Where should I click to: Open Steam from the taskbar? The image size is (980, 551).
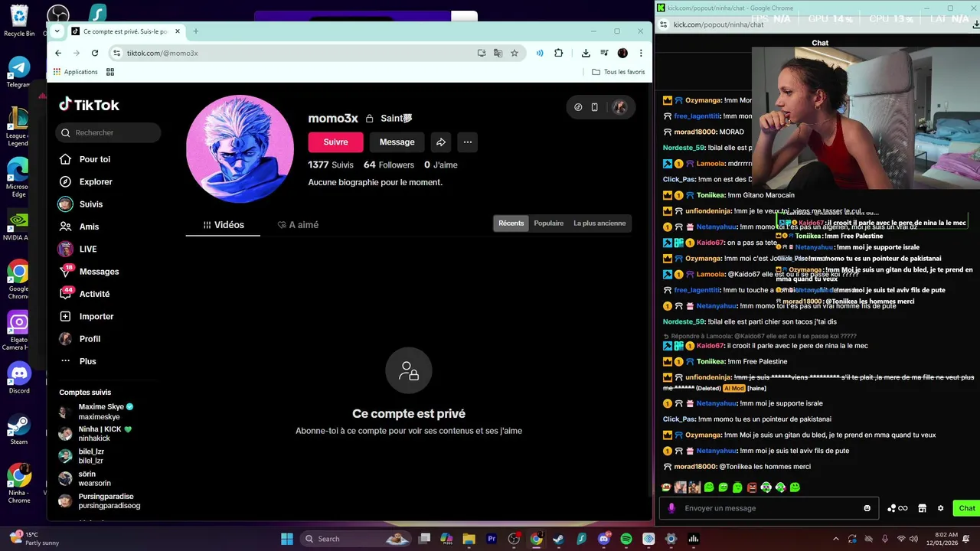(559, 539)
